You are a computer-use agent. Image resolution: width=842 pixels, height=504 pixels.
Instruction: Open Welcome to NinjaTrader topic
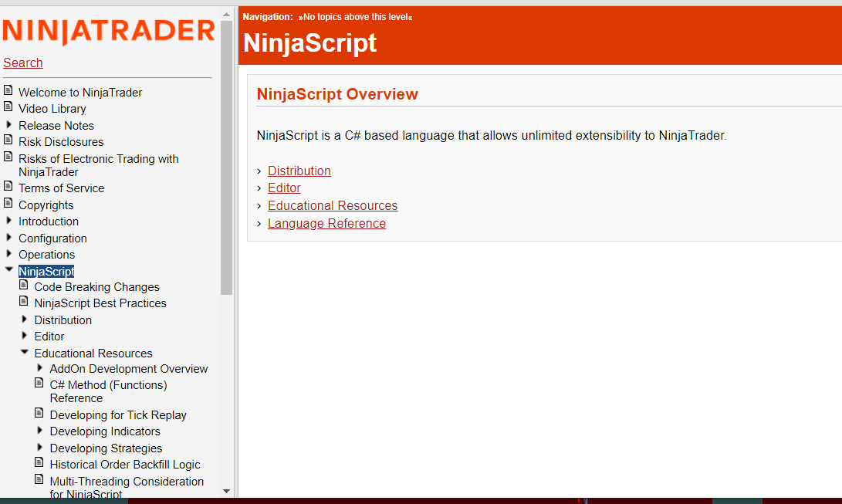point(80,93)
